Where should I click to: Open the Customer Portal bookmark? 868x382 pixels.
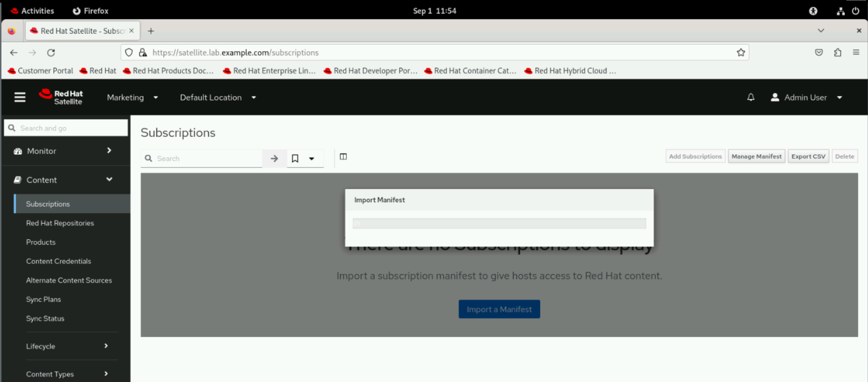40,71
